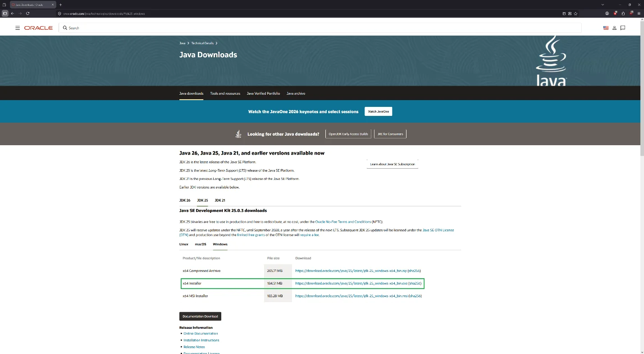644x354 pixels.
Task: Select the JDK 21 version tab
Action: click(x=220, y=200)
